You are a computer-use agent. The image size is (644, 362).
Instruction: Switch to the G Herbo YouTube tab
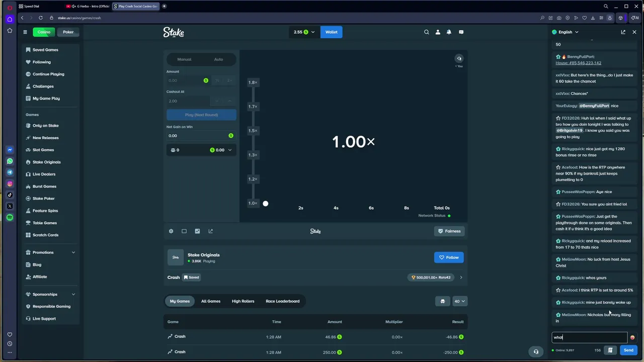(88, 7)
